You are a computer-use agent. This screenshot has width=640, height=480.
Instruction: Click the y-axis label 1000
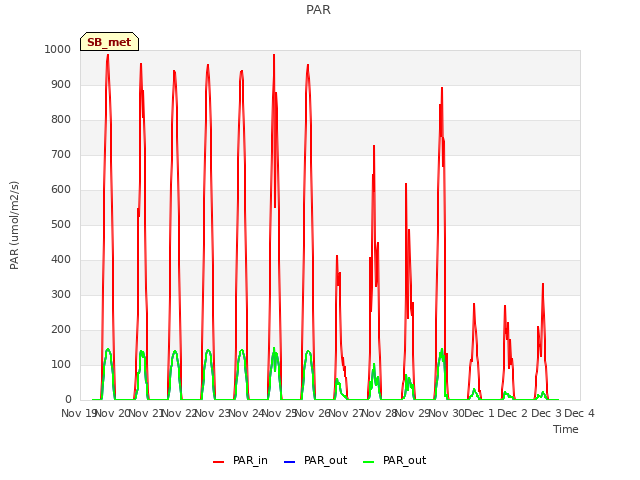(58, 49)
